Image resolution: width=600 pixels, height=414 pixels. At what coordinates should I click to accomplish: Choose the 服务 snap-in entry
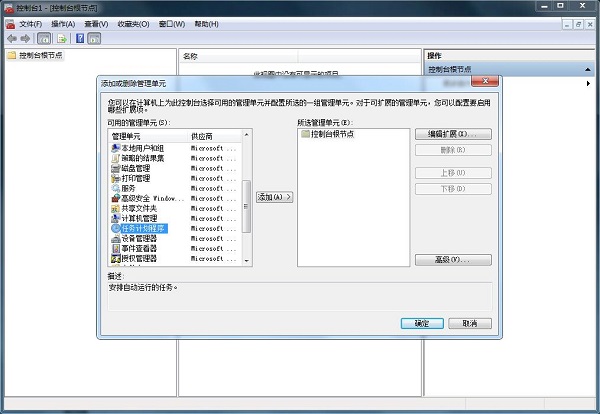click(128, 188)
